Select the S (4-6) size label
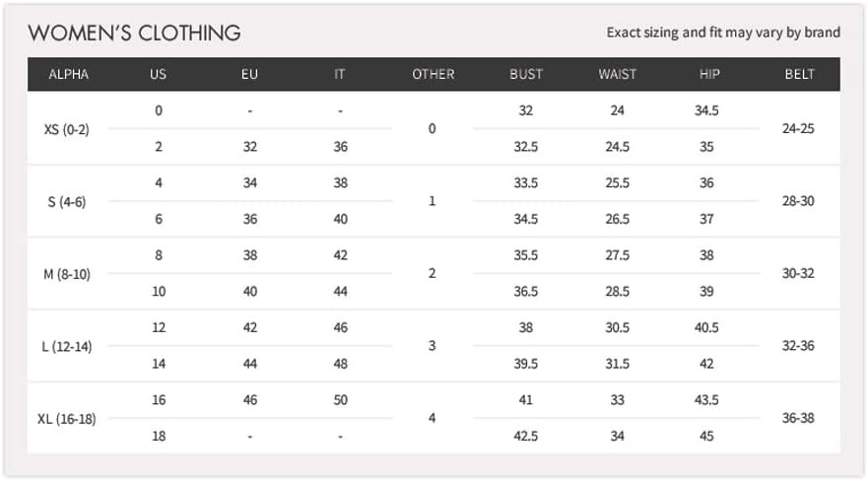The image size is (868, 481). (x=67, y=201)
